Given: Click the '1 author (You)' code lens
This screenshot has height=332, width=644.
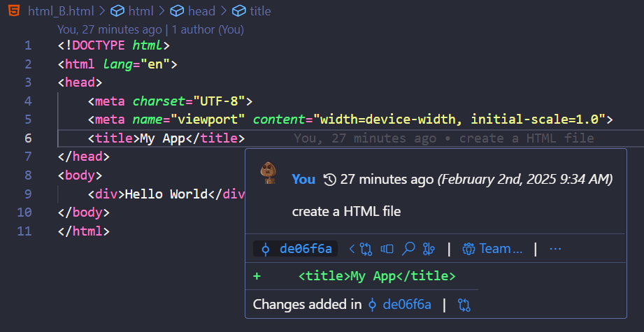Looking at the screenshot, I should (208, 29).
